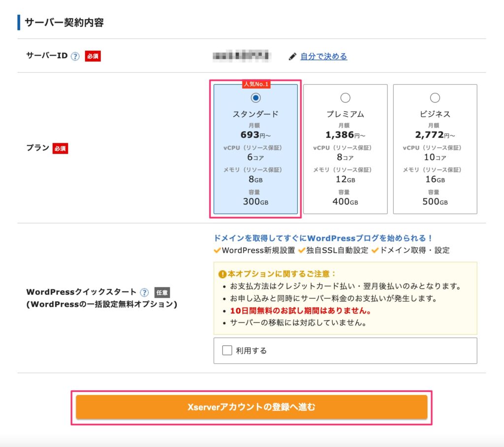The width and height of the screenshot is (504, 447).
Task: Enable the 利用する checkbox
Action: [227, 350]
